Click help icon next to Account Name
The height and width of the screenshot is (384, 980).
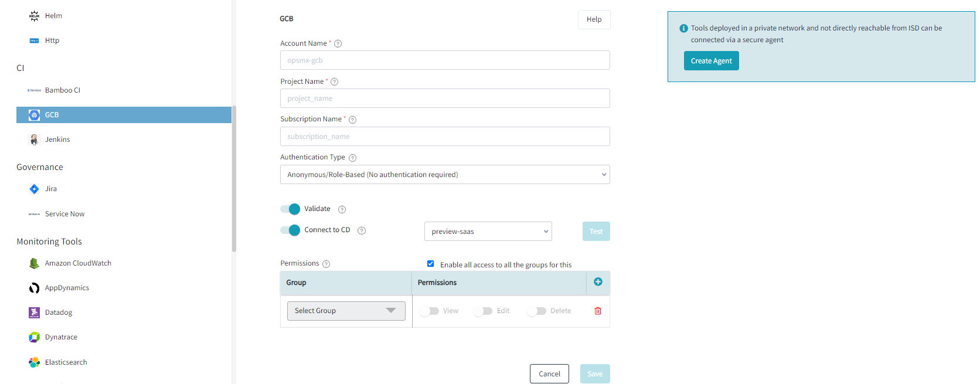click(338, 43)
